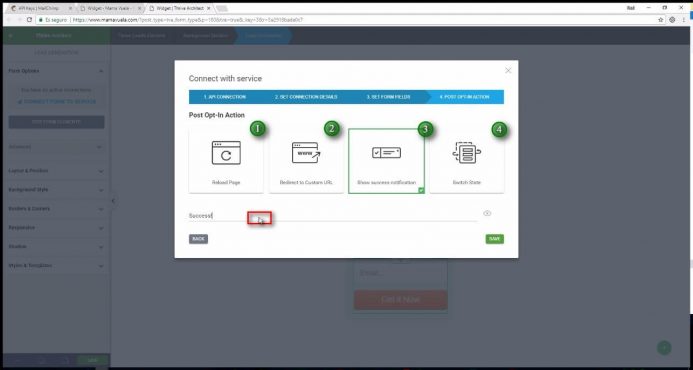The width and height of the screenshot is (693, 370).
Task: Expand the Responsive section
Action: [56, 228]
